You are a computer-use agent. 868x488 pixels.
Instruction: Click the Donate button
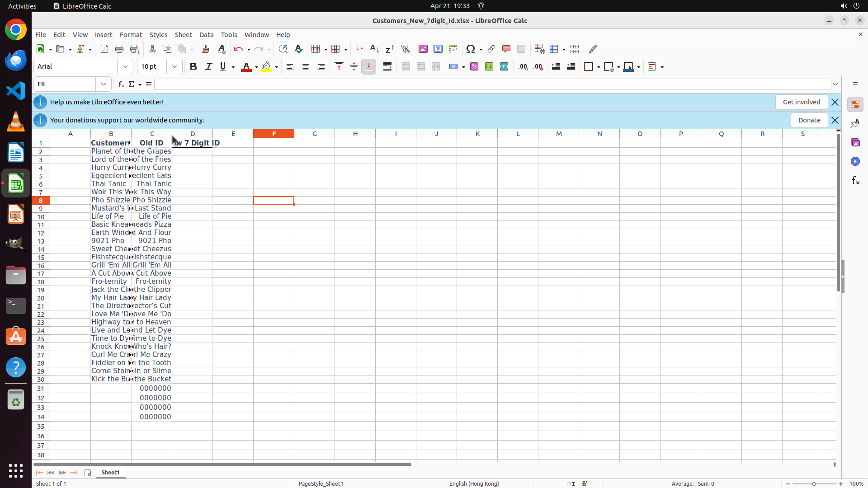(809, 120)
